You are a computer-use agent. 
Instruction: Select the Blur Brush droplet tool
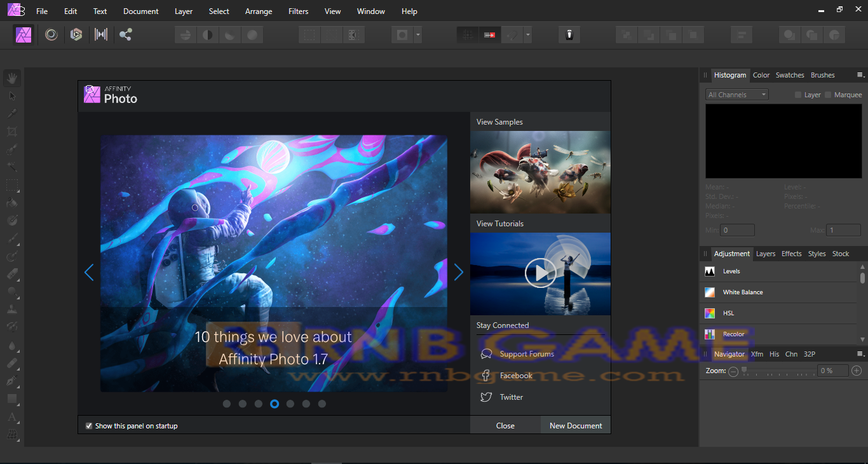pos(12,345)
